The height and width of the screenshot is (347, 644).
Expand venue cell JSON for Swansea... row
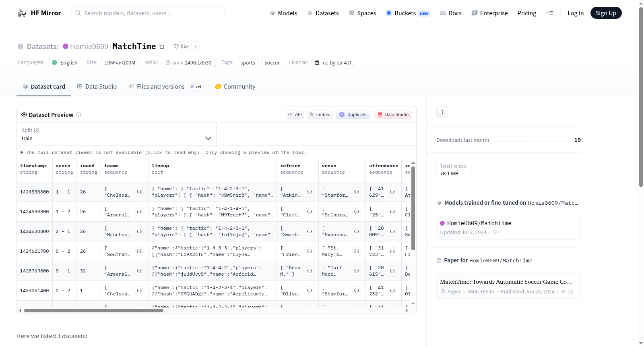click(357, 231)
